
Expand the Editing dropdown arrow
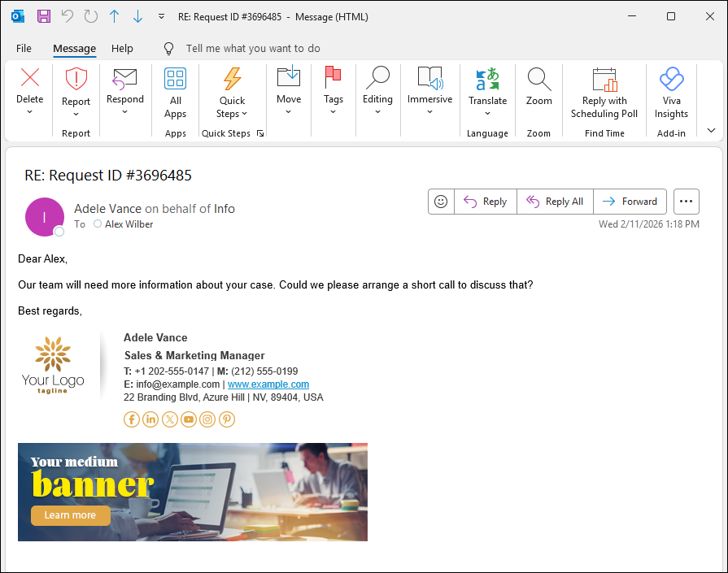(x=377, y=112)
